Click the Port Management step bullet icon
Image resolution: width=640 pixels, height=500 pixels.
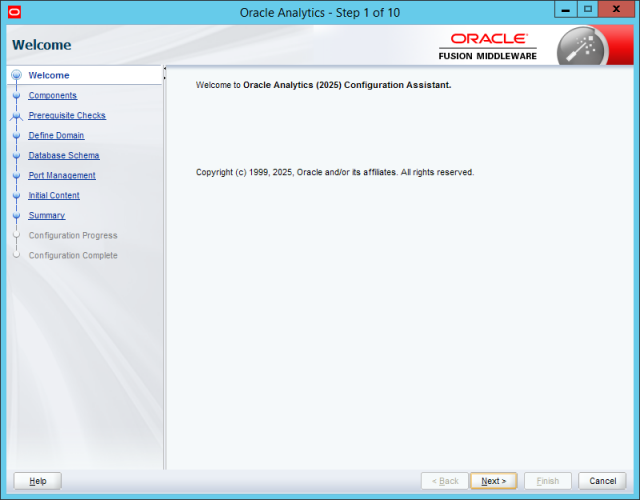16,176
